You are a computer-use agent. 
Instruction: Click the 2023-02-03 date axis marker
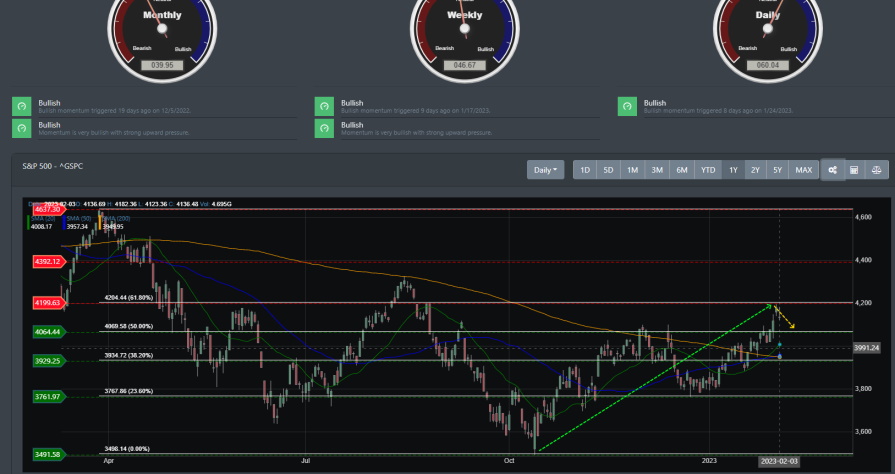[780, 461]
